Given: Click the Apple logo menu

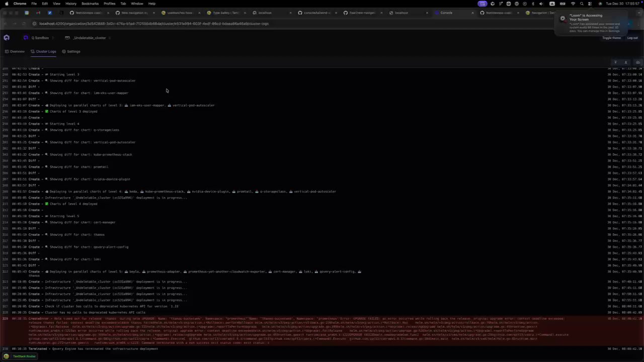Looking at the screenshot, I should point(6,4).
